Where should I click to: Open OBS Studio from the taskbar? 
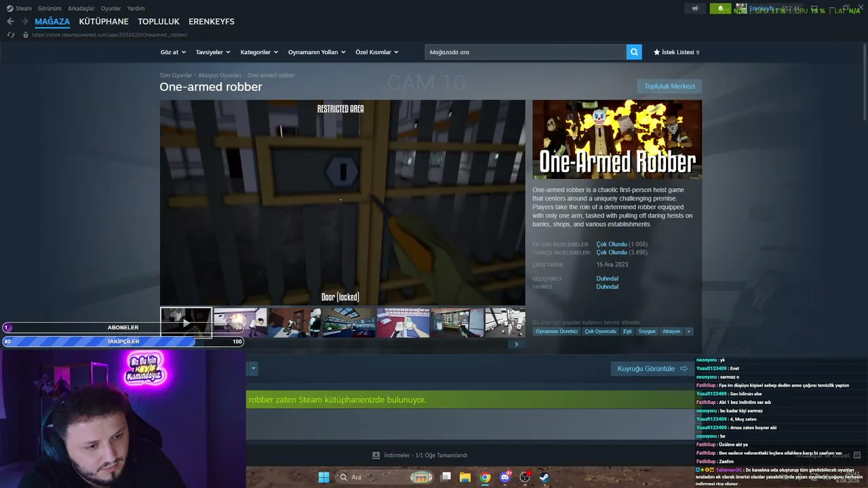[x=525, y=477]
